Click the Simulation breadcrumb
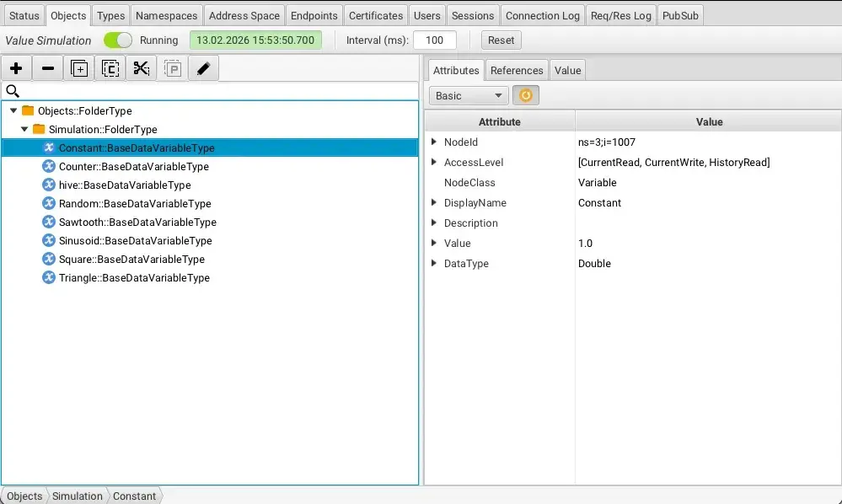Viewport: 842px width, 504px height. point(78,496)
